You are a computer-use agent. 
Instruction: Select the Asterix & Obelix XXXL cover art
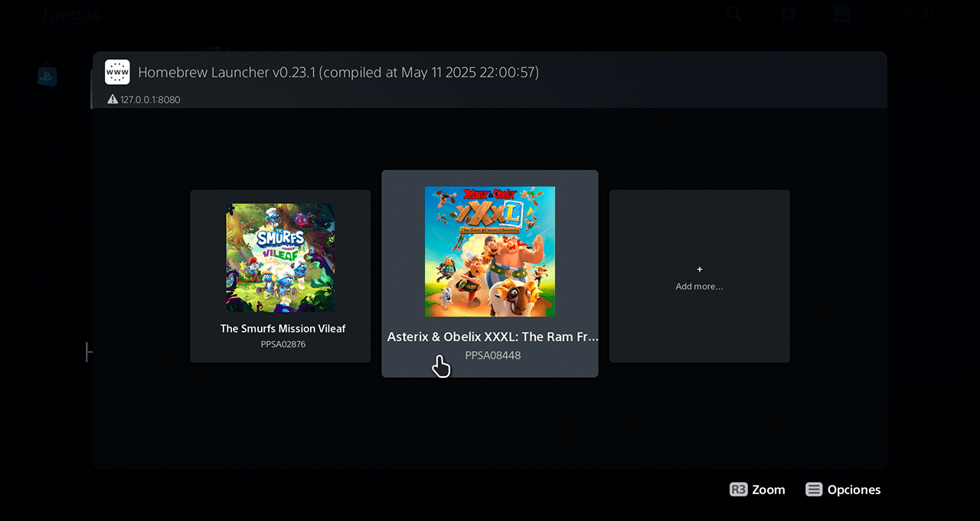click(490, 251)
